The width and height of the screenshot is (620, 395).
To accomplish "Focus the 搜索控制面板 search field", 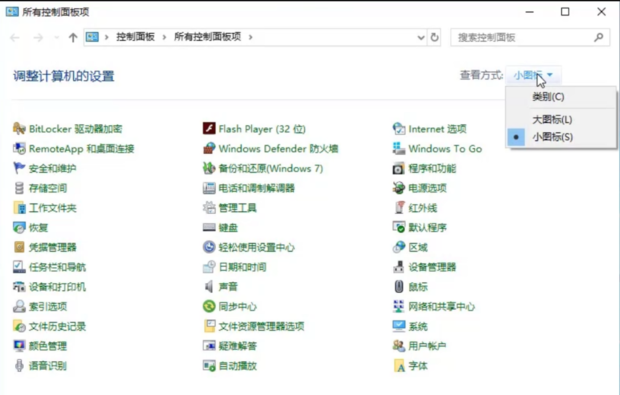I will point(530,38).
